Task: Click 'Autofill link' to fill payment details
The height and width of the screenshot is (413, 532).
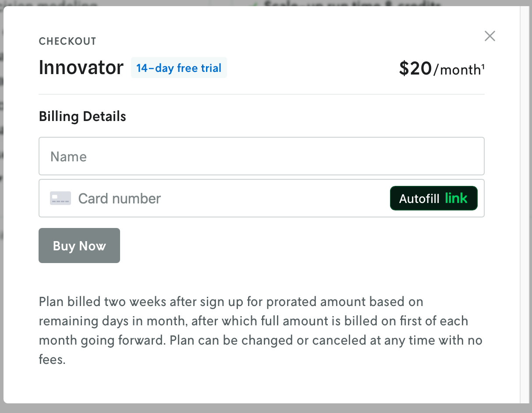Action: coord(433,198)
